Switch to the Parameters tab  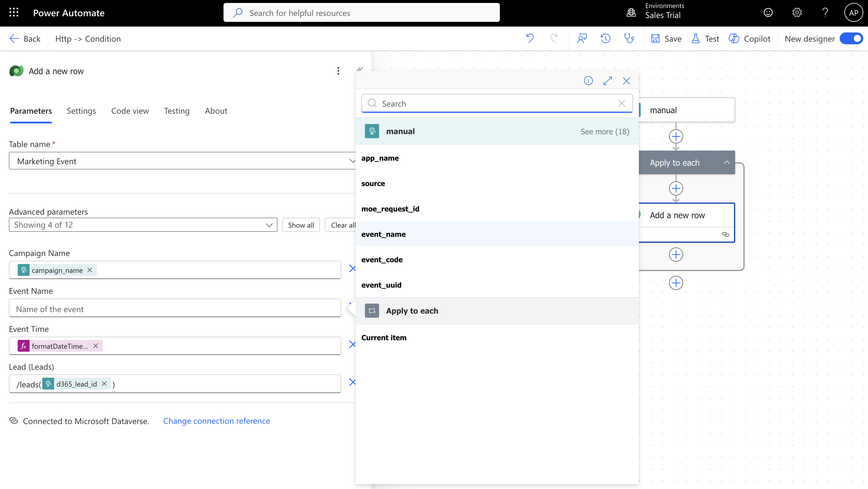coord(31,111)
